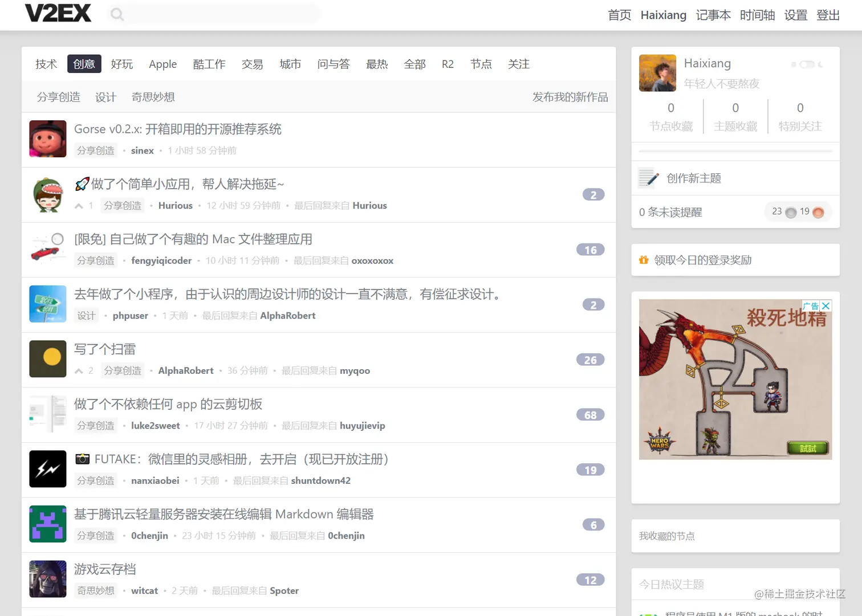Upvote the minesweeper post arrow
Viewport: 862px width, 616px height.
(x=79, y=371)
